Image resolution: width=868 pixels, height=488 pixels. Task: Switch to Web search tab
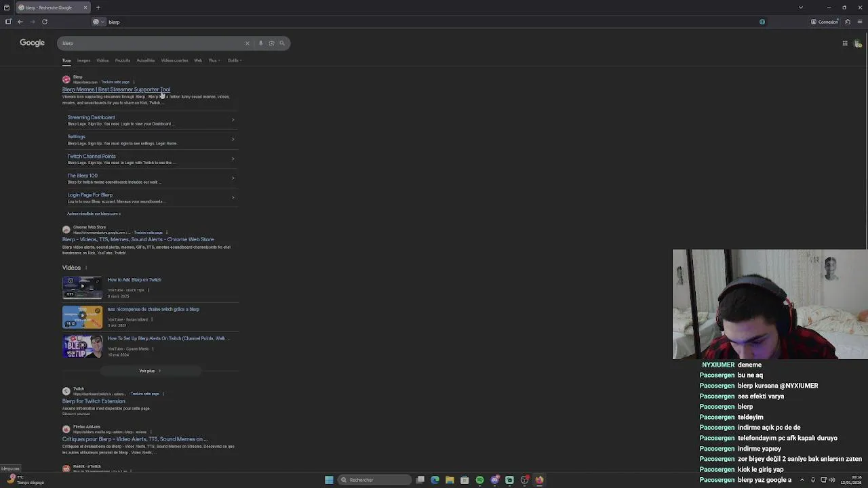tap(198, 60)
